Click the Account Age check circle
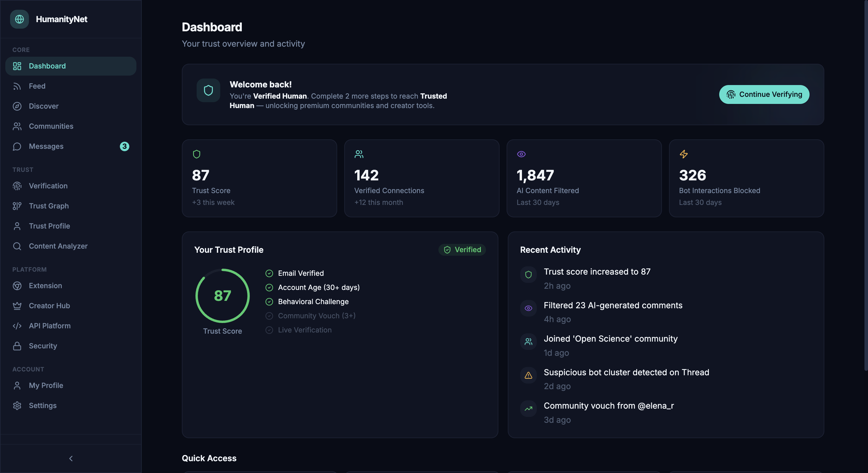This screenshot has height=473, width=868. [x=269, y=287]
